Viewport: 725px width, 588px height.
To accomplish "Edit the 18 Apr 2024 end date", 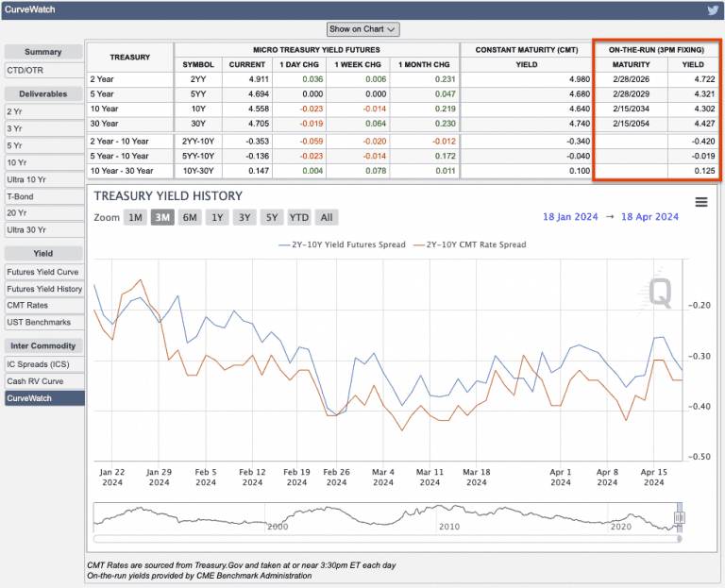I will click(649, 217).
